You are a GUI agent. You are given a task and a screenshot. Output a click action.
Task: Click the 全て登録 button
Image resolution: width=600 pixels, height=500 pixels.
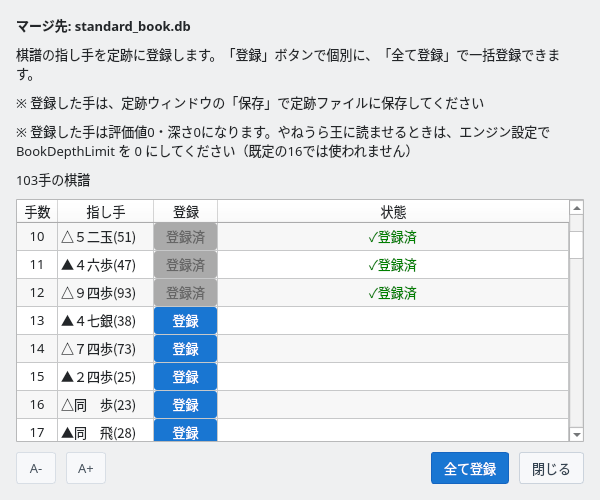coord(470,468)
